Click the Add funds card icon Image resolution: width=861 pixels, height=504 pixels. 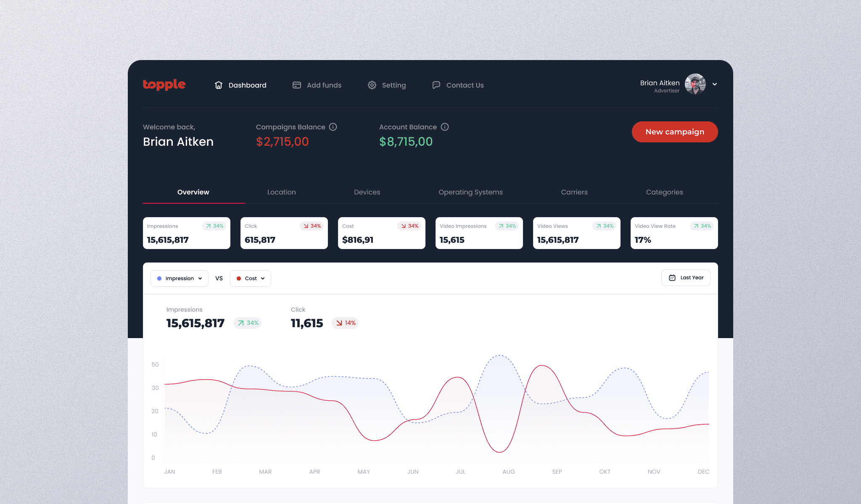(x=297, y=85)
